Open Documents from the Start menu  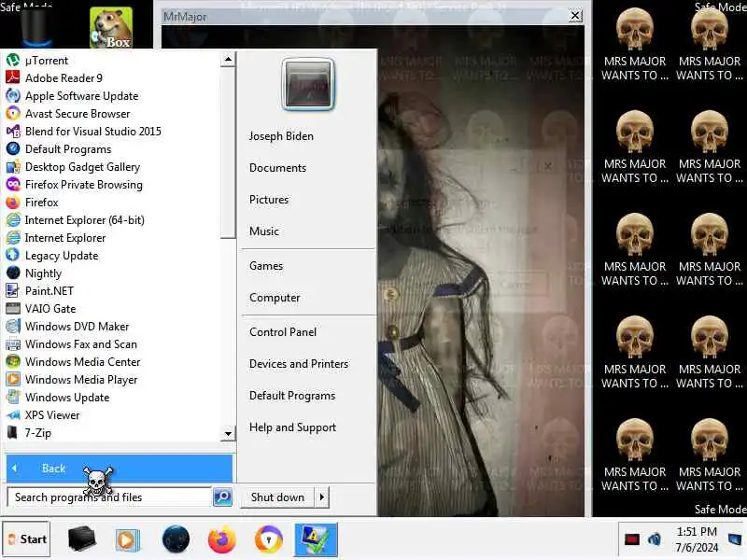pos(277,168)
